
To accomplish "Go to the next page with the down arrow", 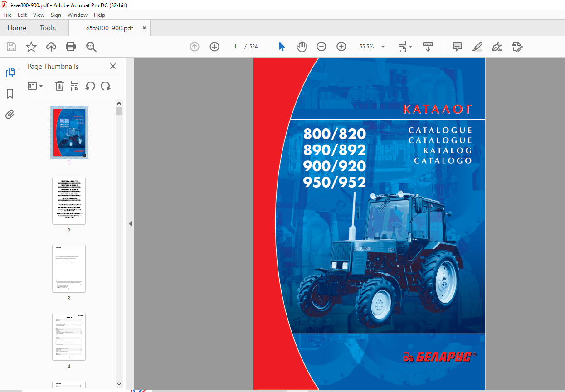I will click(214, 47).
